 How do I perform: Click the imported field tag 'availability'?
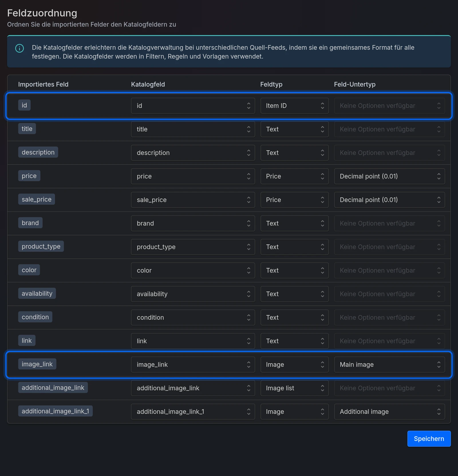pyautogui.click(x=37, y=293)
